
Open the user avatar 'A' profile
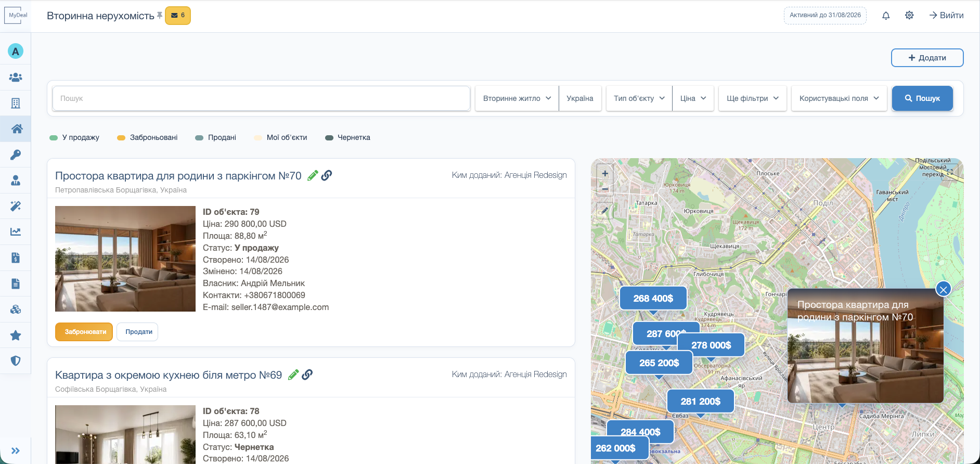[x=16, y=51]
